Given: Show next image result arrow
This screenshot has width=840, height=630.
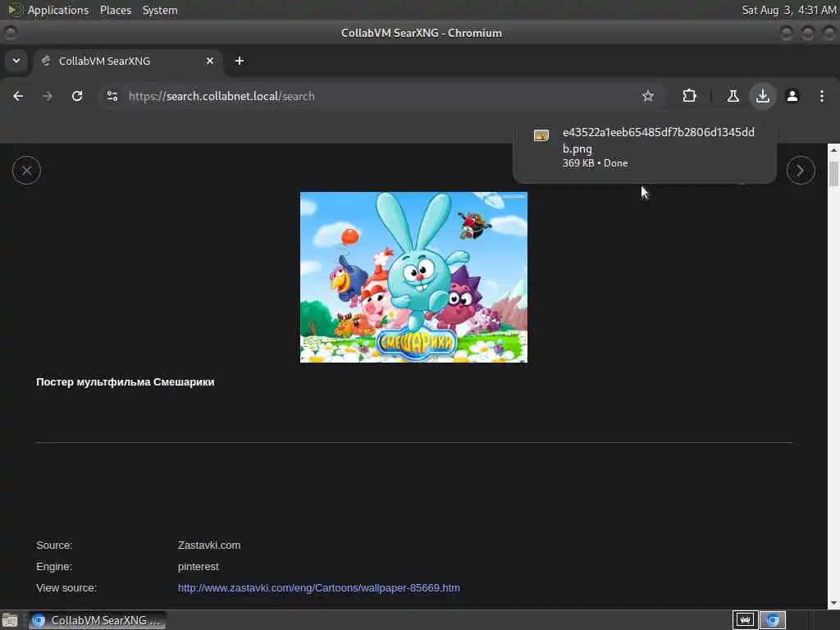Looking at the screenshot, I should pos(801,171).
